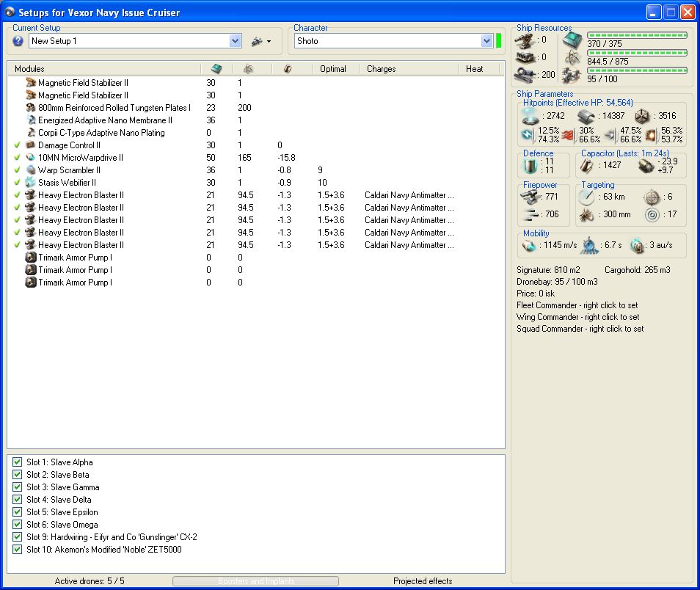Select the Active drones tab
This screenshot has height=590, width=700.
point(90,581)
